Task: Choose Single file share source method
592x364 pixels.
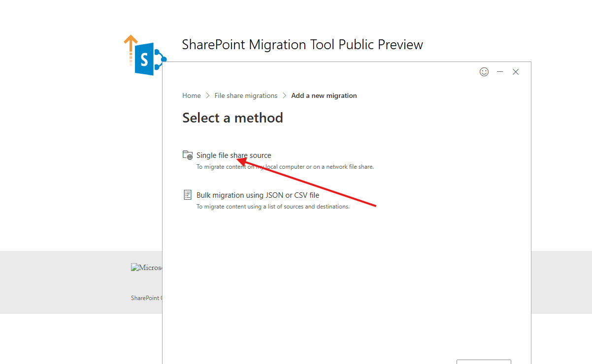Action: [233, 155]
